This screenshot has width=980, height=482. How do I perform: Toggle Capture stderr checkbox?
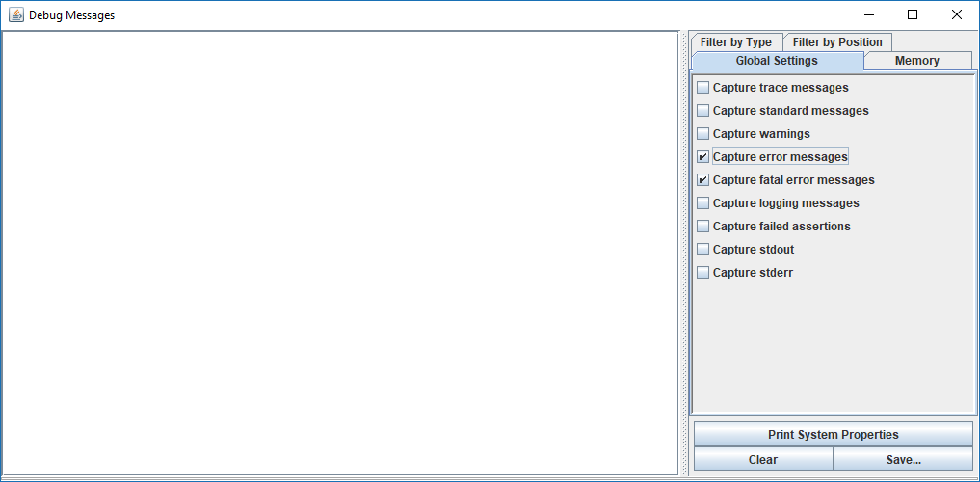(703, 273)
